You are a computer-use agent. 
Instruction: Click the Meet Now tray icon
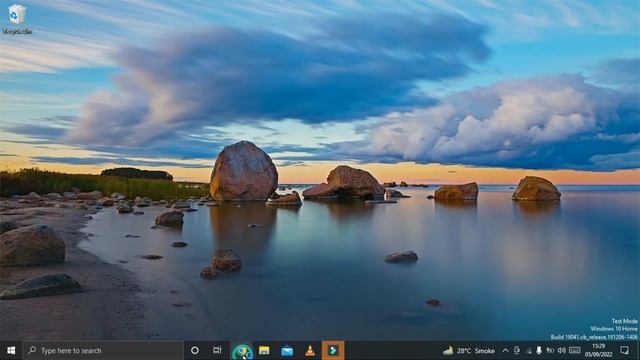[x=517, y=351]
